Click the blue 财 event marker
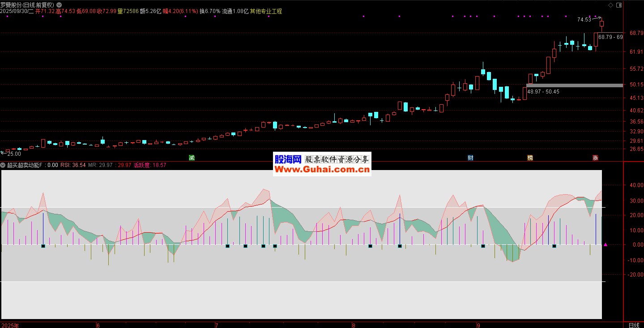Image resolution: width=644 pixels, height=328 pixels. [x=470, y=158]
